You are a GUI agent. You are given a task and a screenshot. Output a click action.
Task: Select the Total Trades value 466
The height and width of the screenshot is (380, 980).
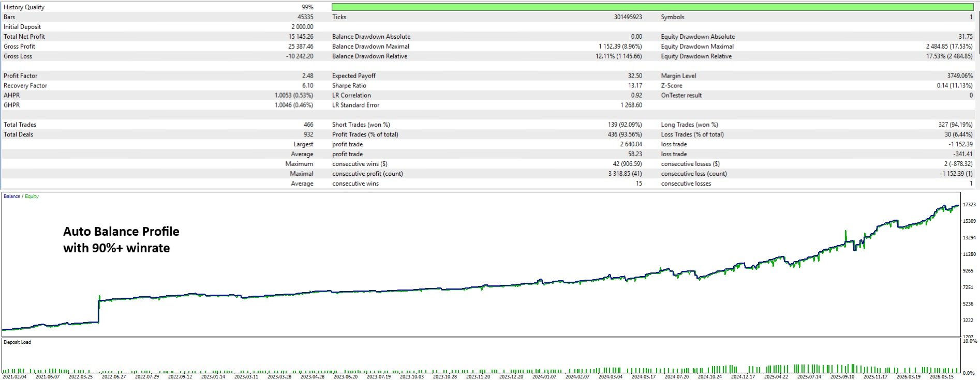tap(308, 125)
